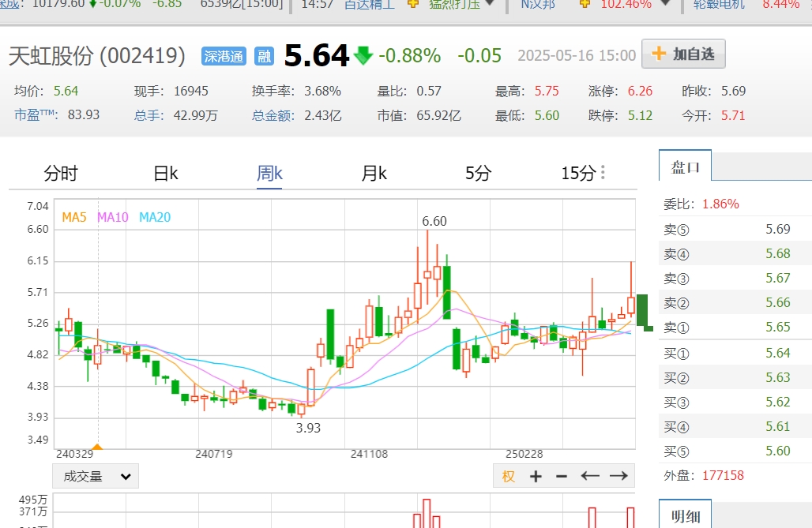
Task: Move chart right with right arrow
Action: (x=618, y=476)
